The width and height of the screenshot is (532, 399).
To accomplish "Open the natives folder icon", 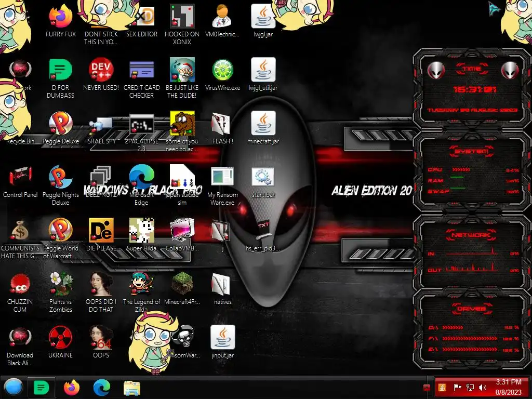I will pyautogui.click(x=221, y=284).
